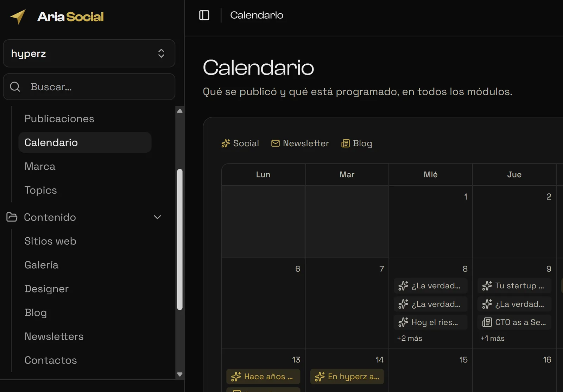Click the Social sparkle legend icon
The height and width of the screenshot is (392, 563).
(x=226, y=143)
